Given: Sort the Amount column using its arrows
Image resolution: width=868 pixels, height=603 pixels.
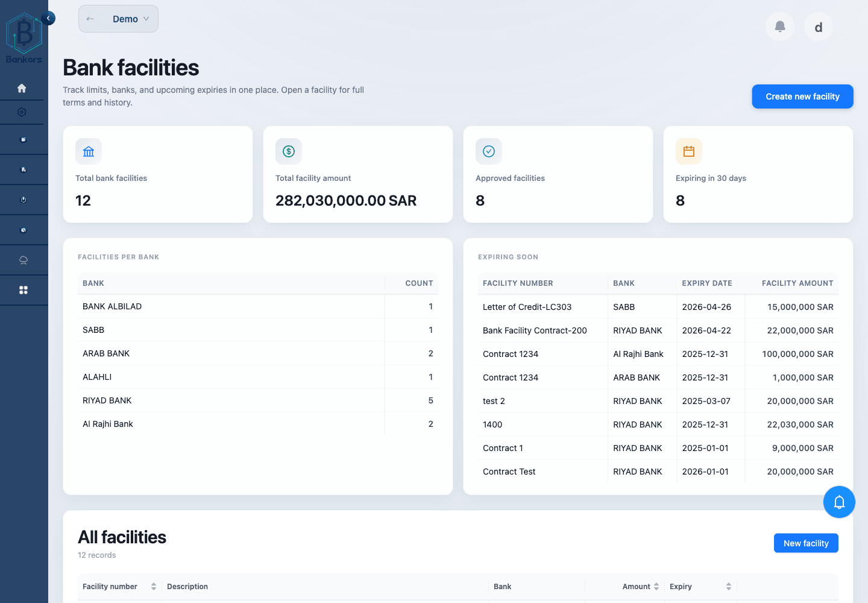Looking at the screenshot, I should tap(656, 586).
